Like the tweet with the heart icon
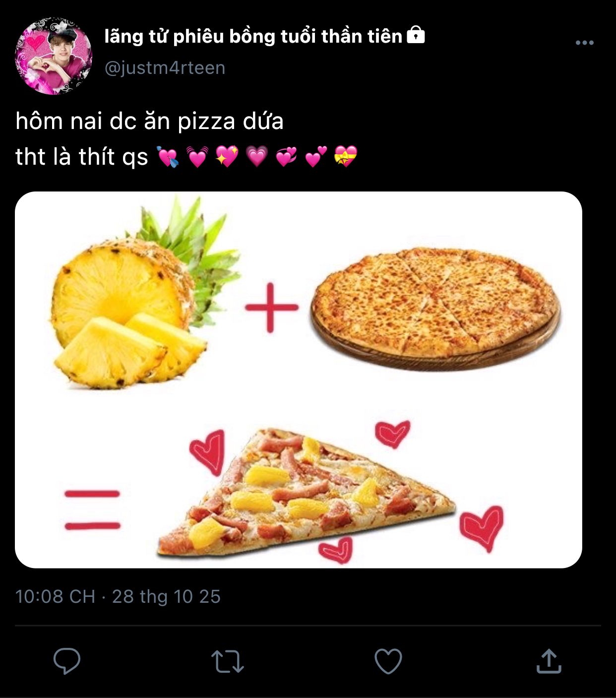 click(388, 661)
